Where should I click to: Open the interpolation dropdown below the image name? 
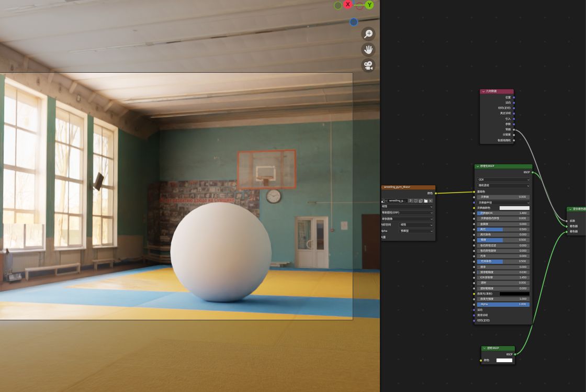(408, 206)
